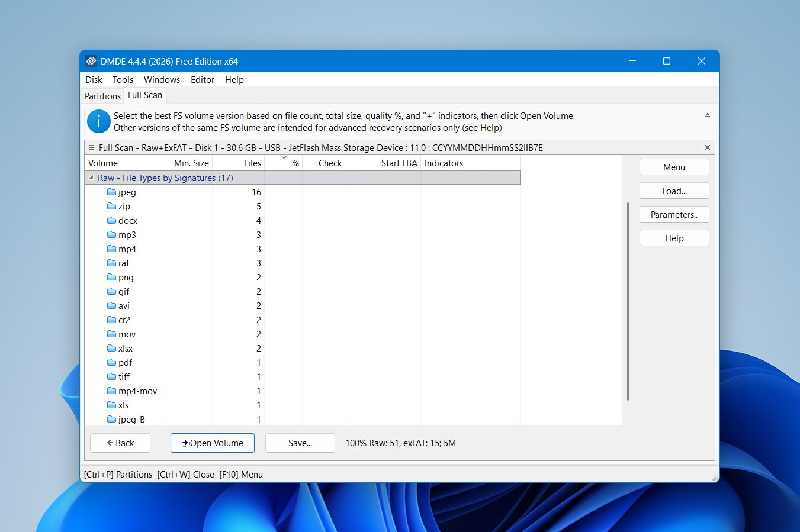Switch to the Partitions tab
800x532 pixels.
tap(102, 96)
